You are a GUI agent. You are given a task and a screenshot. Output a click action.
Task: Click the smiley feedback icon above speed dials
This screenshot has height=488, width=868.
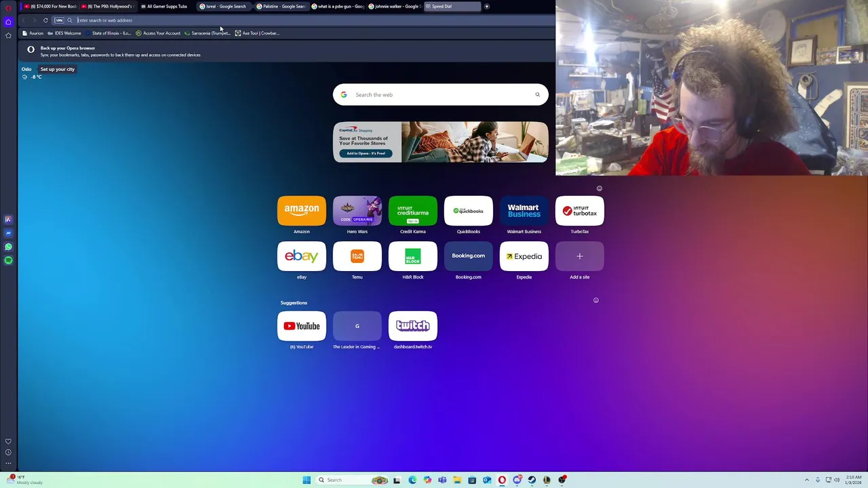(x=599, y=188)
